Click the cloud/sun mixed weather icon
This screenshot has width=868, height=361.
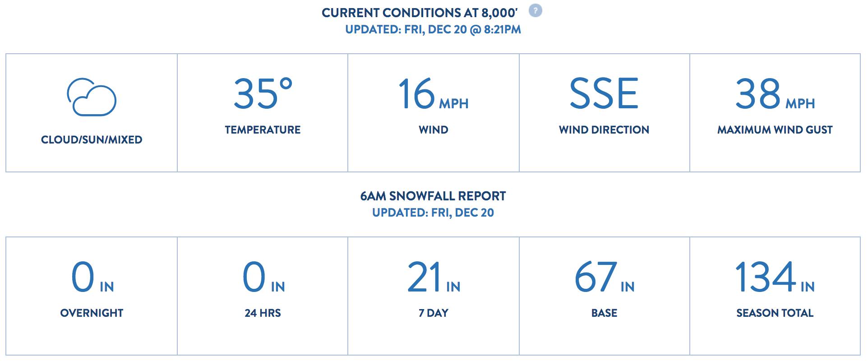92,97
